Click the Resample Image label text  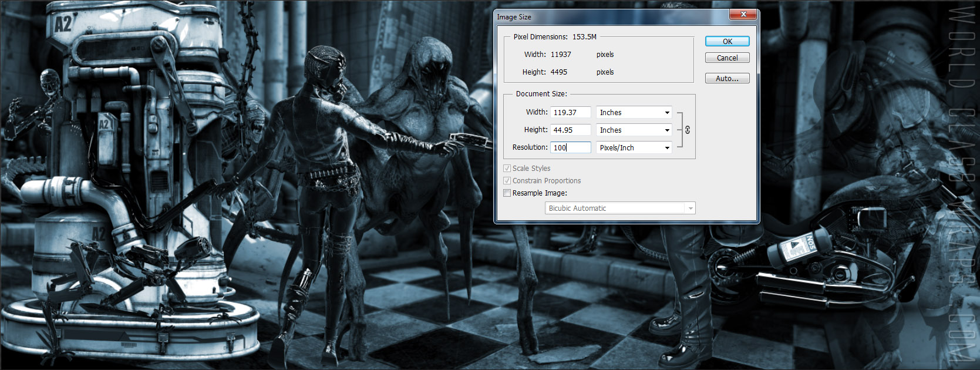pos(540,193)
